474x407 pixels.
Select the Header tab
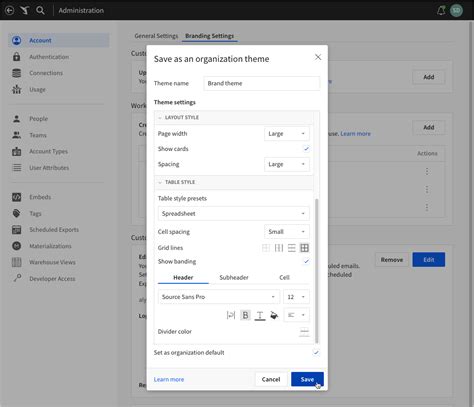183,278
